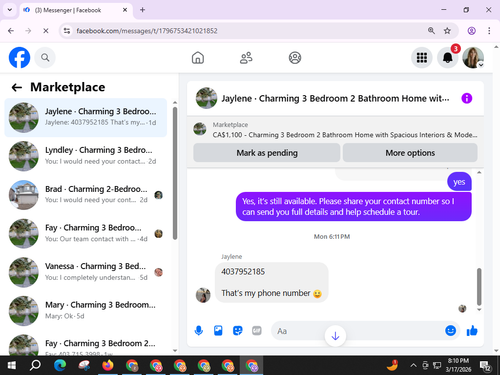This screenshot has width=500, height=375.
Task: Click the 'still available' purple message
Action: point(353,207)
